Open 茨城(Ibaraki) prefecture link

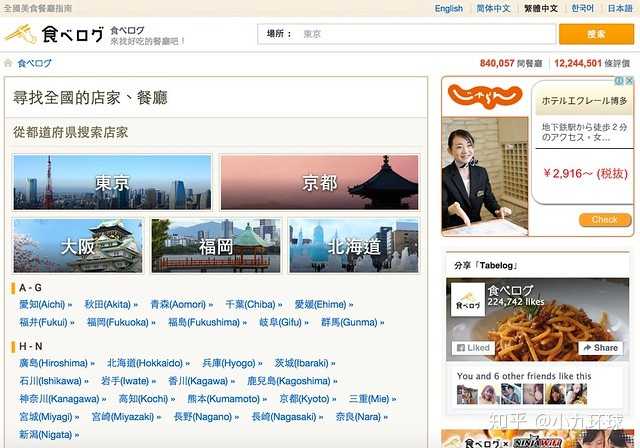(x=305, y=363)
